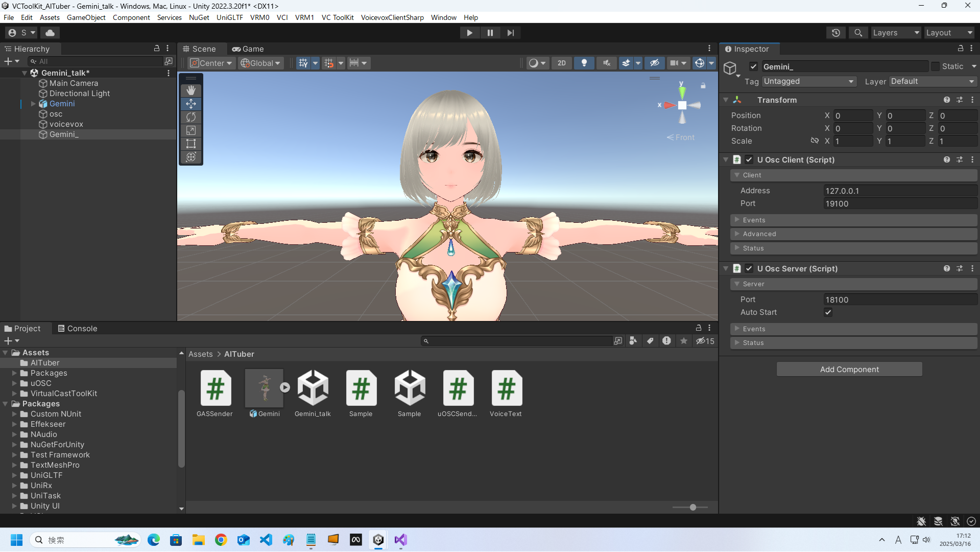Image resolution: width=980 pixels, height=552 pixels.
Task: Open the Layer dropdown
Action: pos(933,81)
